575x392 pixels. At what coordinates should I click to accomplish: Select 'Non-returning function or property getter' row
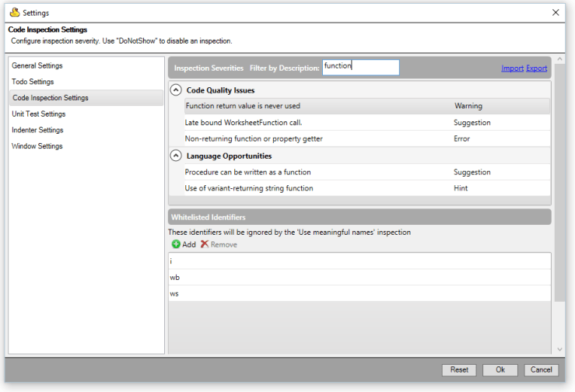367,138
